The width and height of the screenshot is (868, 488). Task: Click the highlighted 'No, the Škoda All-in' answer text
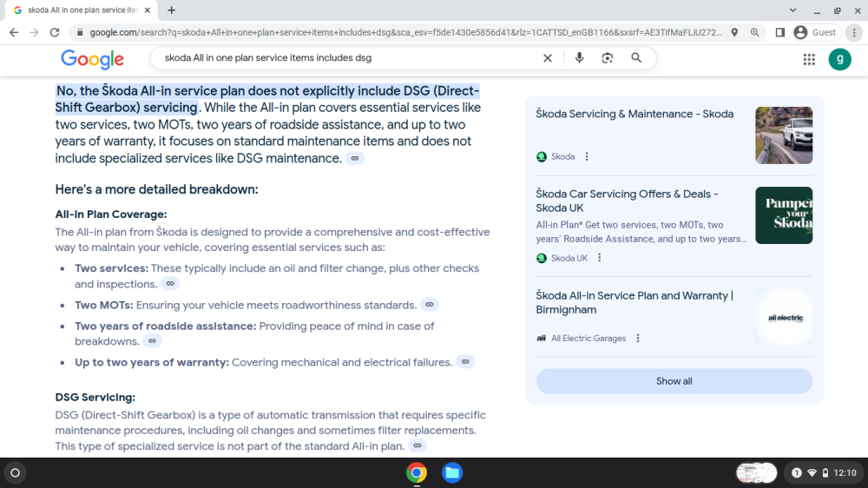click(x=266, y=99)
